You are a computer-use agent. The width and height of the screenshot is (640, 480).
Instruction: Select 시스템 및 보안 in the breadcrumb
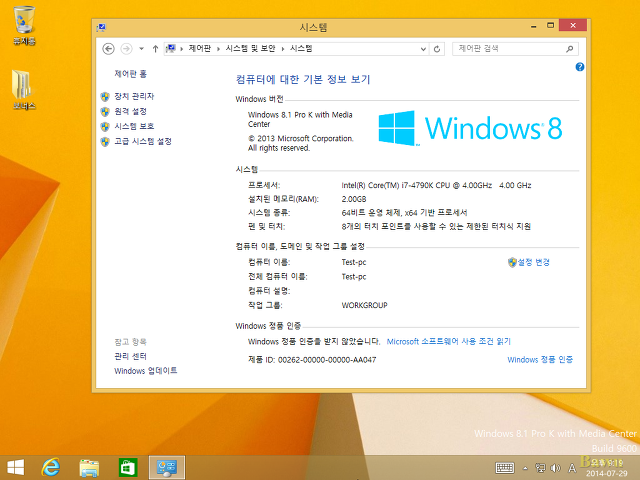(x=250, y=49)
